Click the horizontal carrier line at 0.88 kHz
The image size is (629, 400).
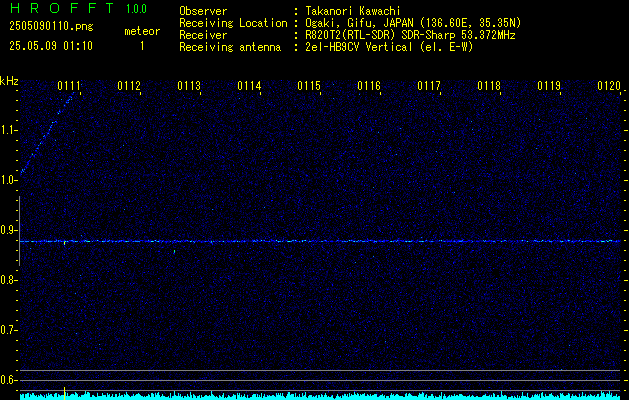coord(320,241)
